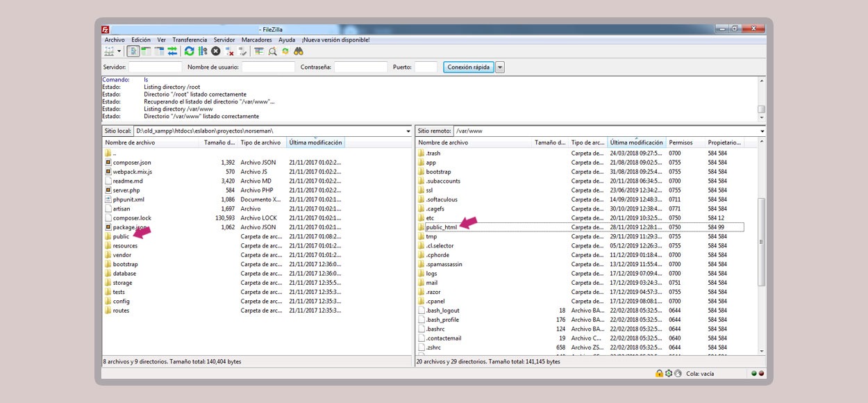Sort remote files by Propietario column
The image size is (868, 403).
coord(724,142)
